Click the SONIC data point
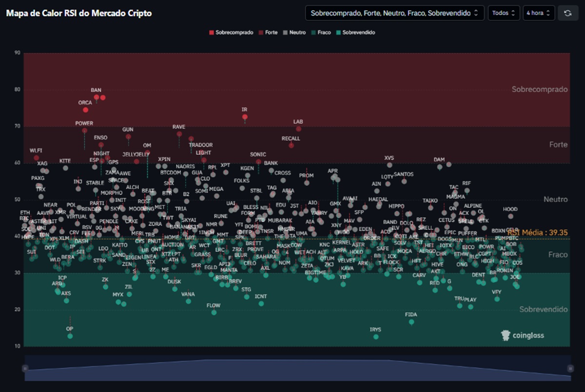Viewport: 585px width, 392px height. pyautogui.click(x=258, y=162)
